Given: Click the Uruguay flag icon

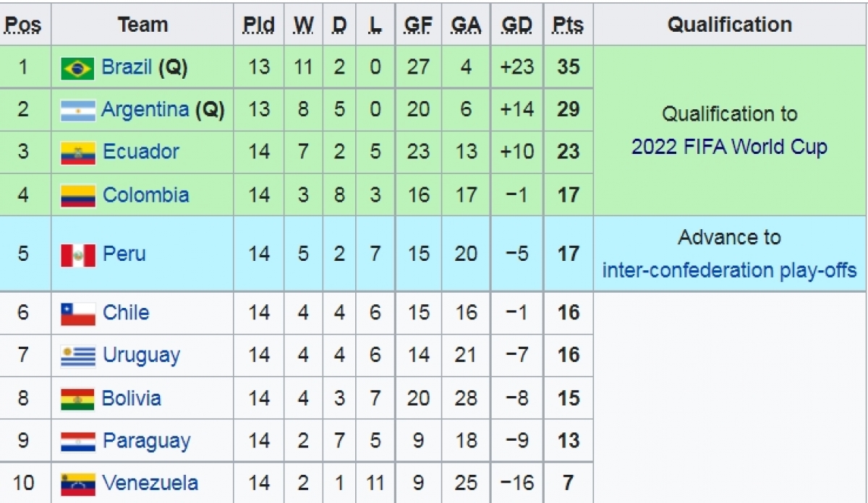Looking at the screenshot, I should point(77,356).
